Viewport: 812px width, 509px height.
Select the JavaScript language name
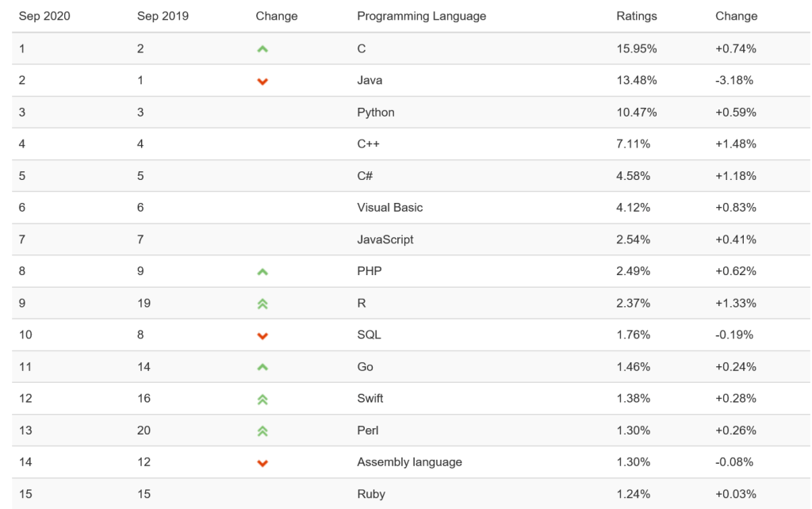[385, 239]
